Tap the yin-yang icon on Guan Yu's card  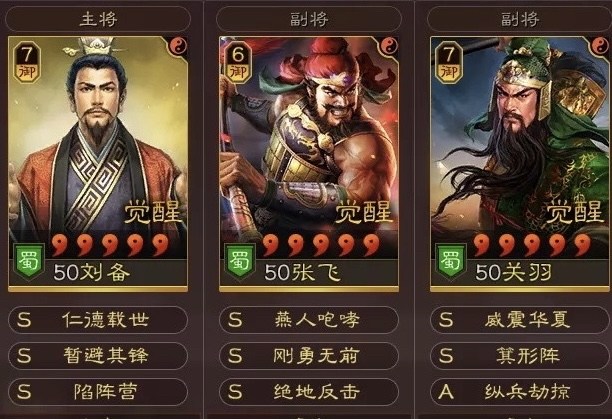(600, 47)
